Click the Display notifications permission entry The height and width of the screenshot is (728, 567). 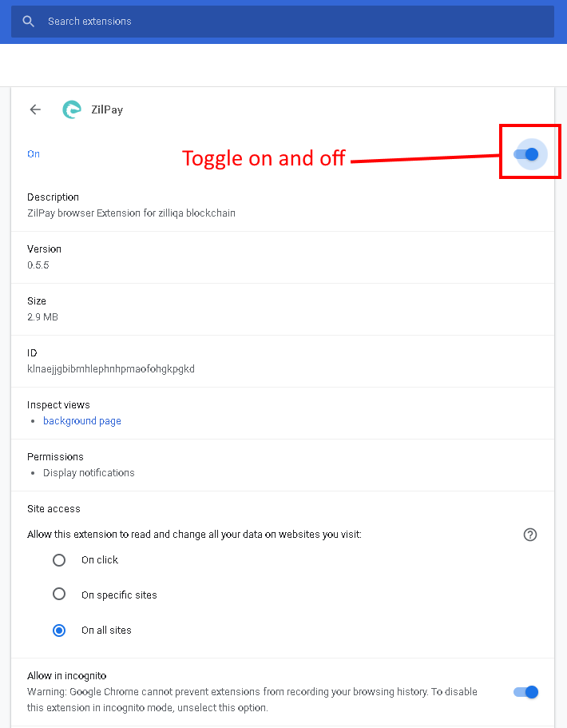coord(89,472)
